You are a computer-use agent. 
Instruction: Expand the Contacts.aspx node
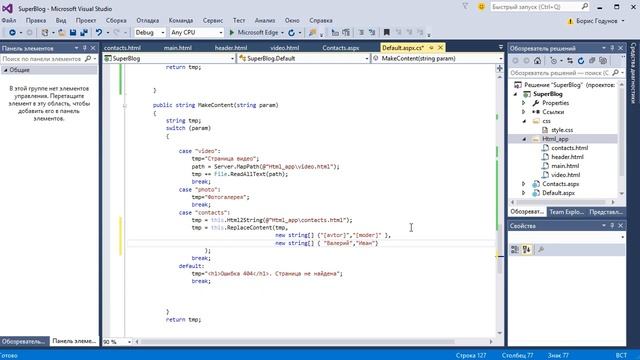click(x=524, y=184)
